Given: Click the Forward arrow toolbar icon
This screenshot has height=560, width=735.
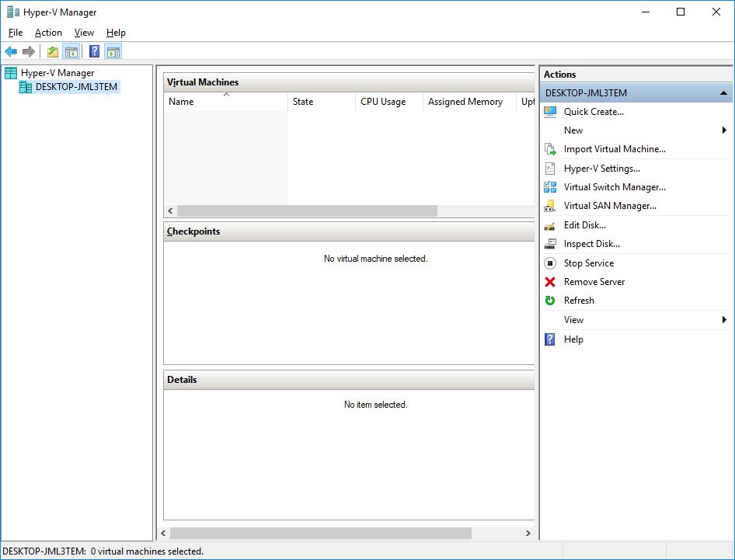Looking at the screenshot, I should 29,51.
